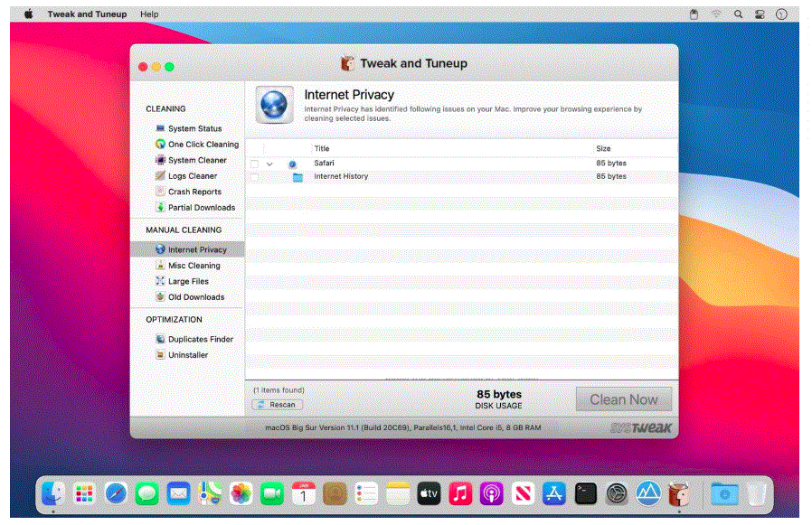
Task: Click the Wi-Fi icon in the menu bar
Action: pos(716,14)
